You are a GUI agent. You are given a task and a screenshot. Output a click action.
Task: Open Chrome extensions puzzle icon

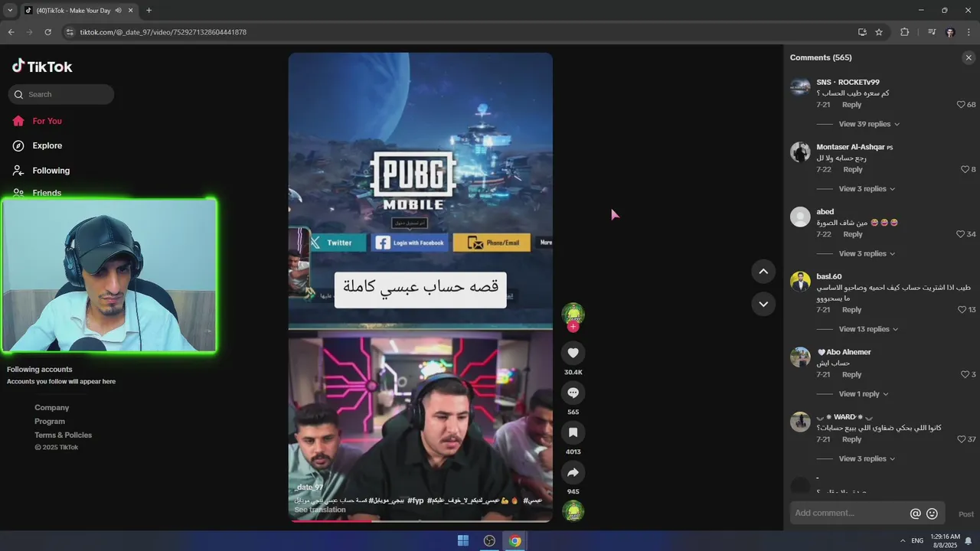click(x=904, y=32)
